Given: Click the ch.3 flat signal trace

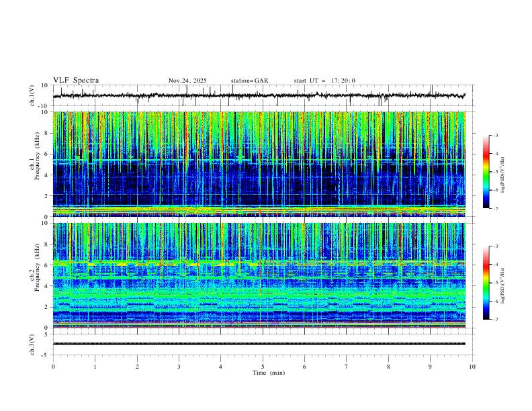Looking at the screenshot, I should coord(259,344).
